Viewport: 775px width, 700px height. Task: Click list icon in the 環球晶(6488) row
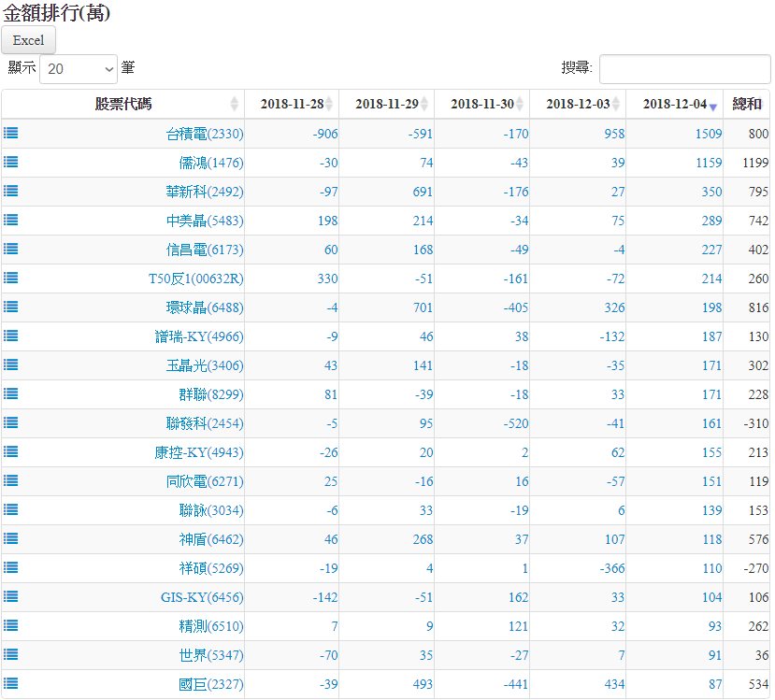click(11, 307)
